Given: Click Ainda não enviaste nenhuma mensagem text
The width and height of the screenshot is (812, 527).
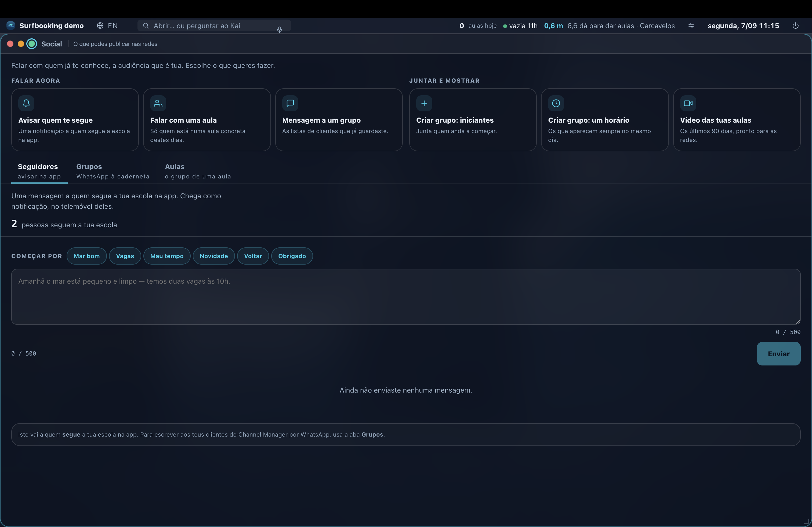Looking at the screenshot, I should [406, 390].
